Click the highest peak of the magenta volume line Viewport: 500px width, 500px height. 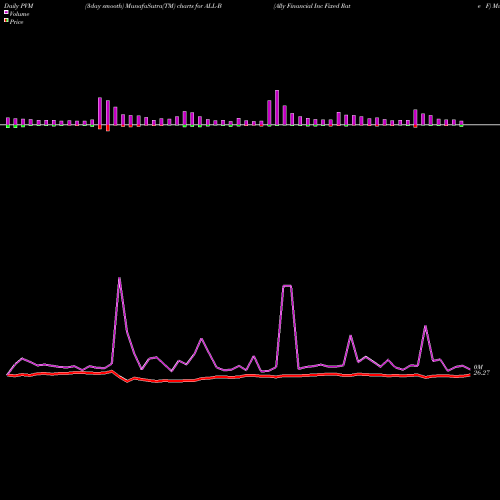[119, 278]
